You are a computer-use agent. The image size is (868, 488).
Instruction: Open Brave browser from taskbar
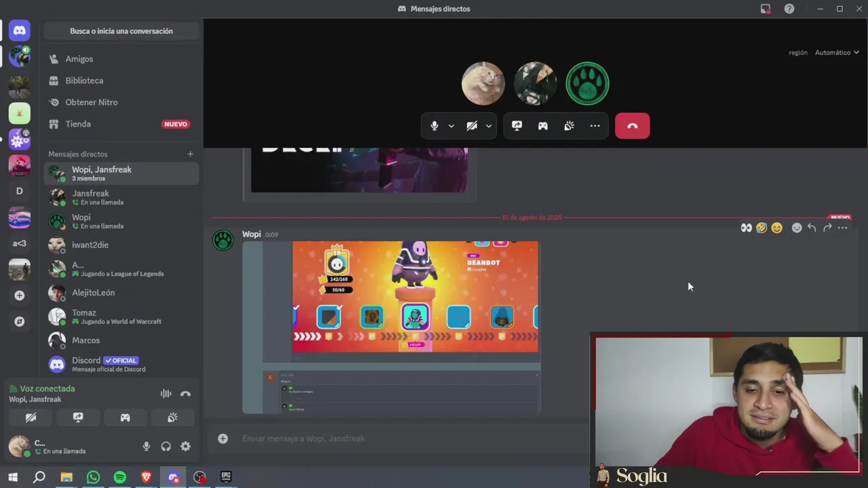[146, 477]
